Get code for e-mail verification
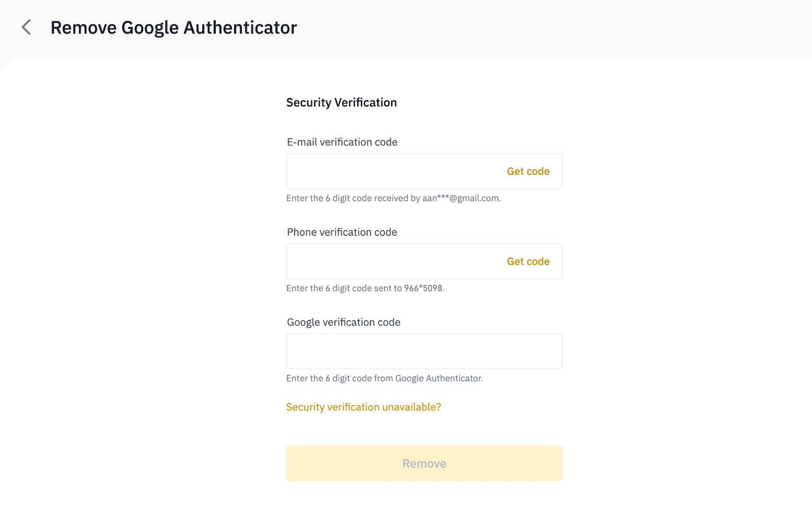Screen dimensions: 812x506 (x=528, y=171)
